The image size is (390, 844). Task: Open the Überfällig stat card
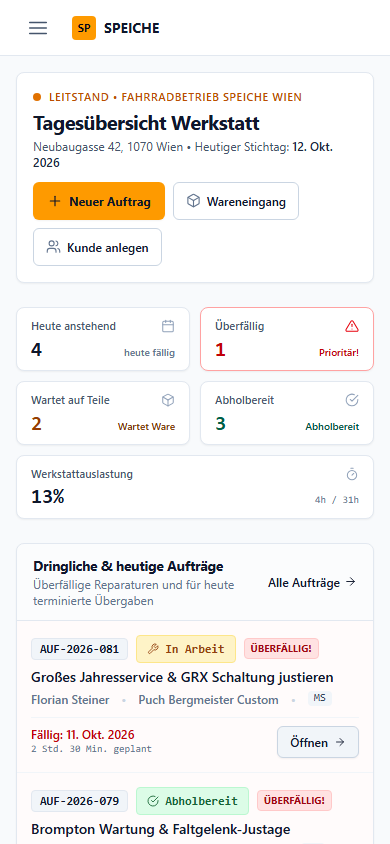pos(287,339)
